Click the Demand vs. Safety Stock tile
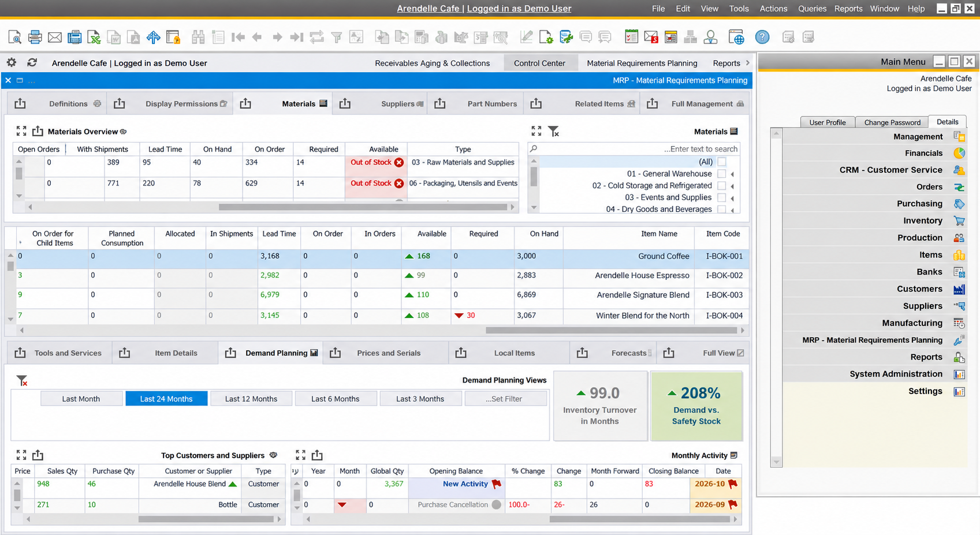The width and height of the screenshot is (980, 535). (696, 406)
